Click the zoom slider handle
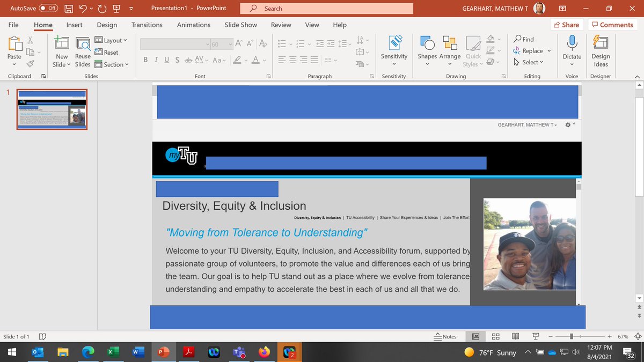The width and height of the screenshot is (644, 362). coord(572,336)
